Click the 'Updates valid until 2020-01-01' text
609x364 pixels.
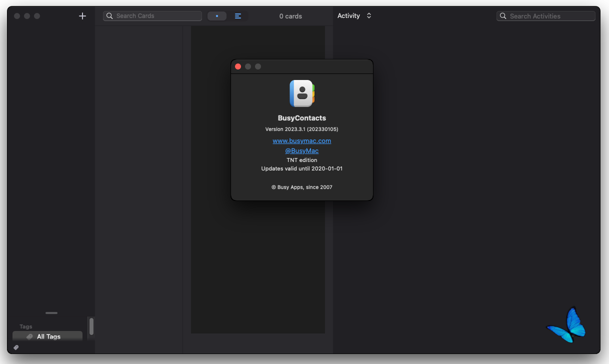pyautogui.click(x=302, y=168)
